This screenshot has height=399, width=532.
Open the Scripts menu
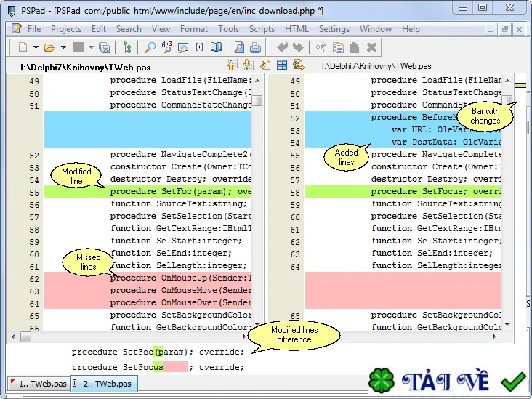click(262, 29)
